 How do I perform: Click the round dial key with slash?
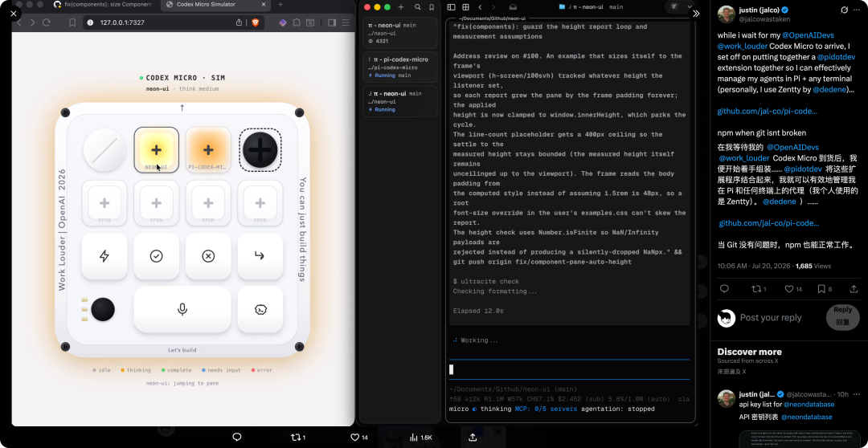click(104, 150)
